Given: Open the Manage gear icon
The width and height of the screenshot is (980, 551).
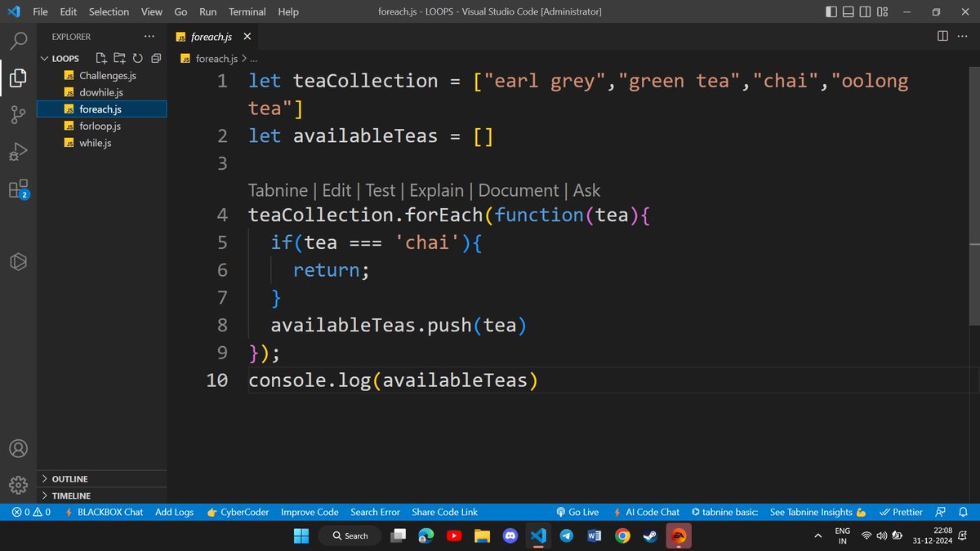Looking at the screenshot, I should pyautogui.click(x=18, y=485).
